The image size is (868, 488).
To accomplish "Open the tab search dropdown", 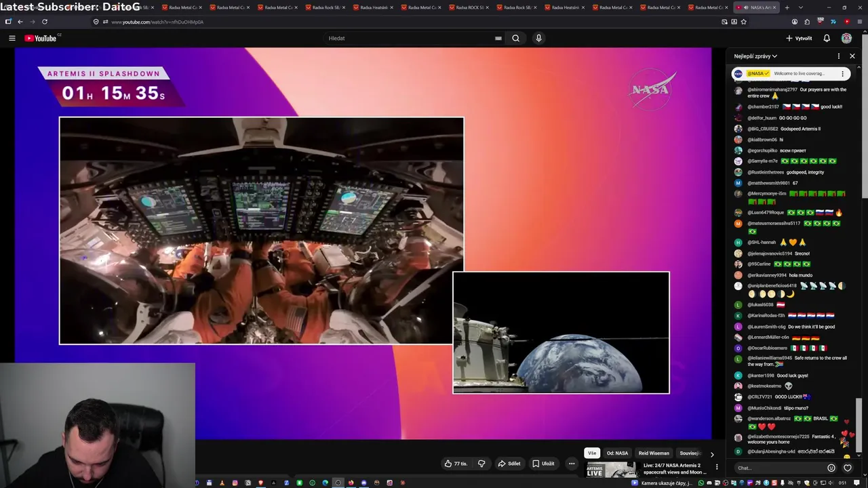I will (801, 7).
